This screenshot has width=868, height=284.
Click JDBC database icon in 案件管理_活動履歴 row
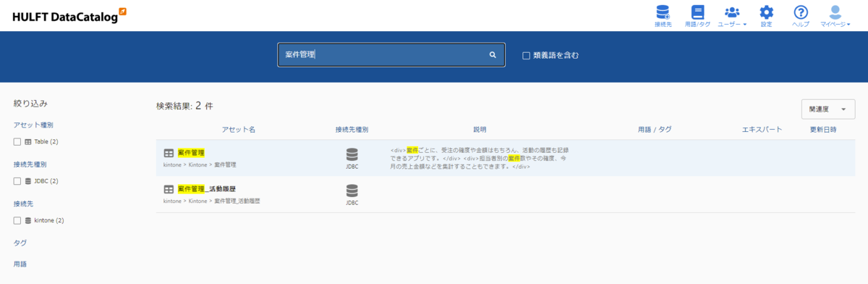pyautogui.click(x=352, y=191)
